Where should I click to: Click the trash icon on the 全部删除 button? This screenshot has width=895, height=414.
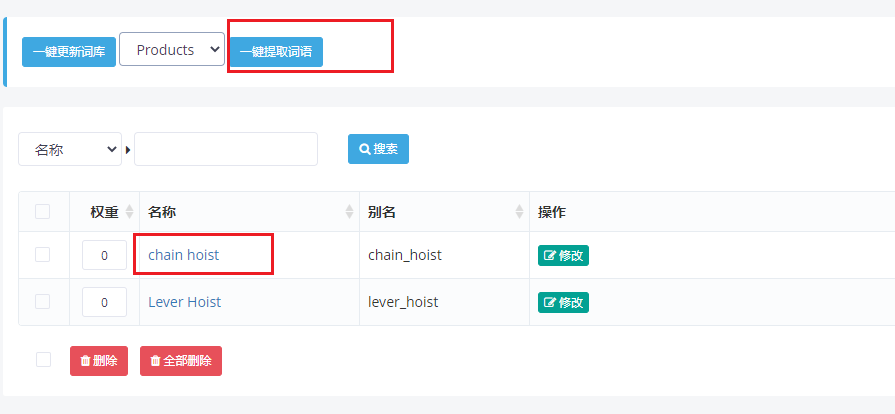(x=155, y=361)
